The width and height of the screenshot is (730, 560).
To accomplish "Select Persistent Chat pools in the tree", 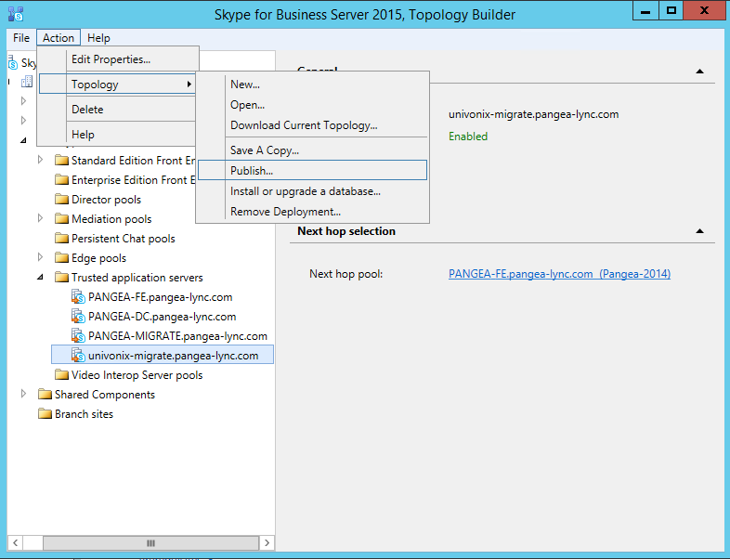I will tap(124, 239).
